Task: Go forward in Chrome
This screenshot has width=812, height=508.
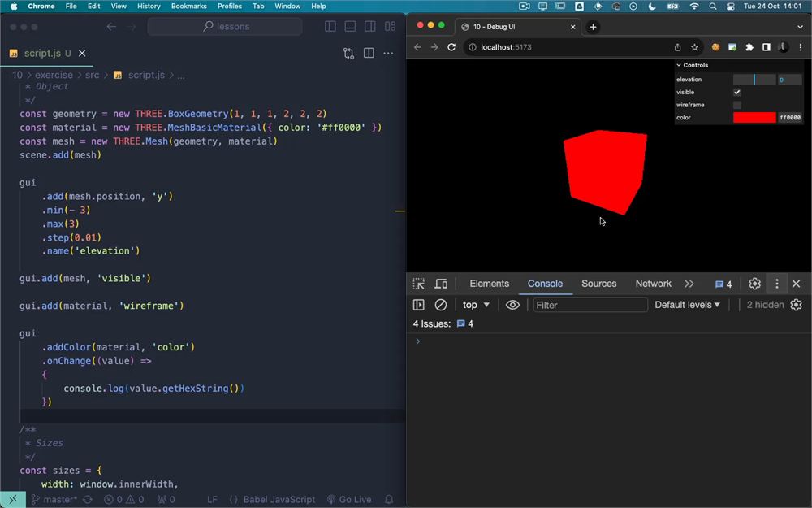Action: coord(434,47)
